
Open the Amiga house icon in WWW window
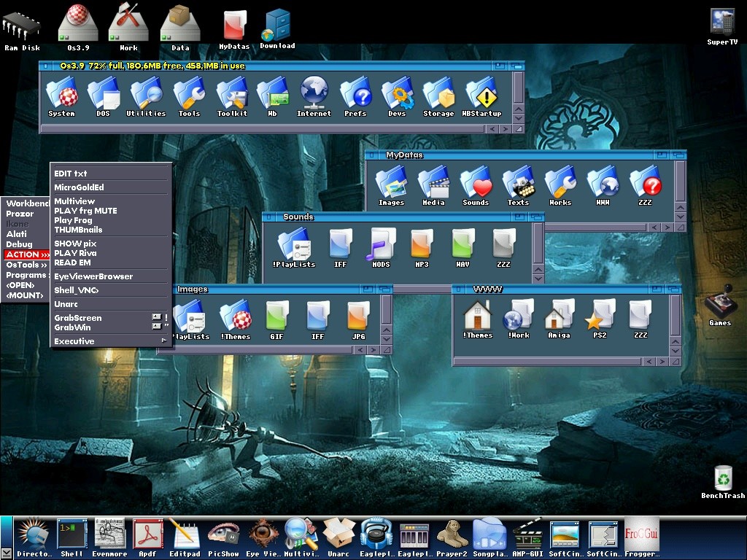pyautogui.click(x=560, y=319)
